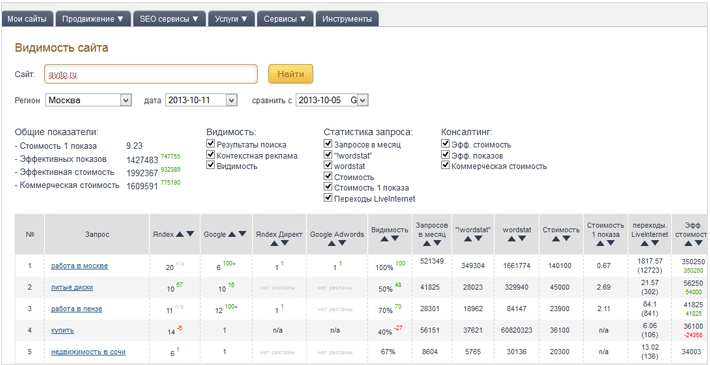Sort the Видимость column header ascending
Viewport: 710px width, 365px height.
coord(384,239)
